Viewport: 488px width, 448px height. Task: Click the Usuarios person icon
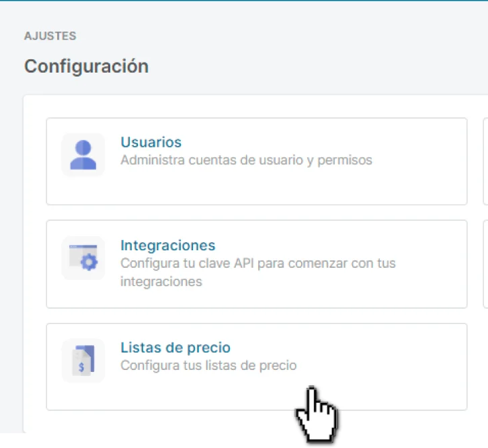(x=83, y=155)
